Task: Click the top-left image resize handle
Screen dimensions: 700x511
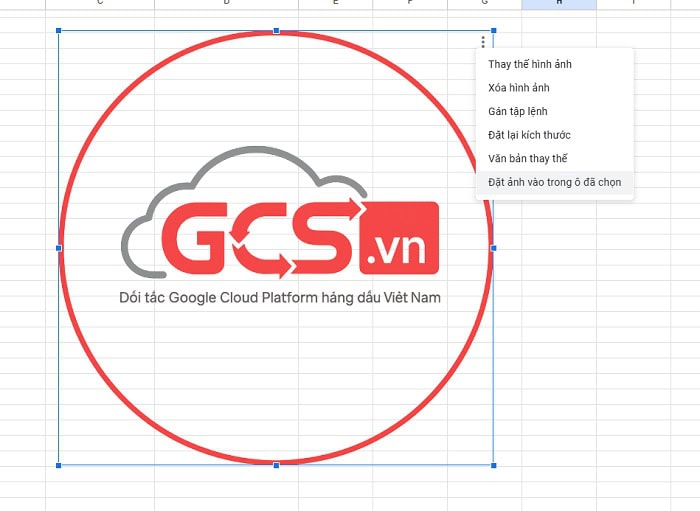Action: 59,31
